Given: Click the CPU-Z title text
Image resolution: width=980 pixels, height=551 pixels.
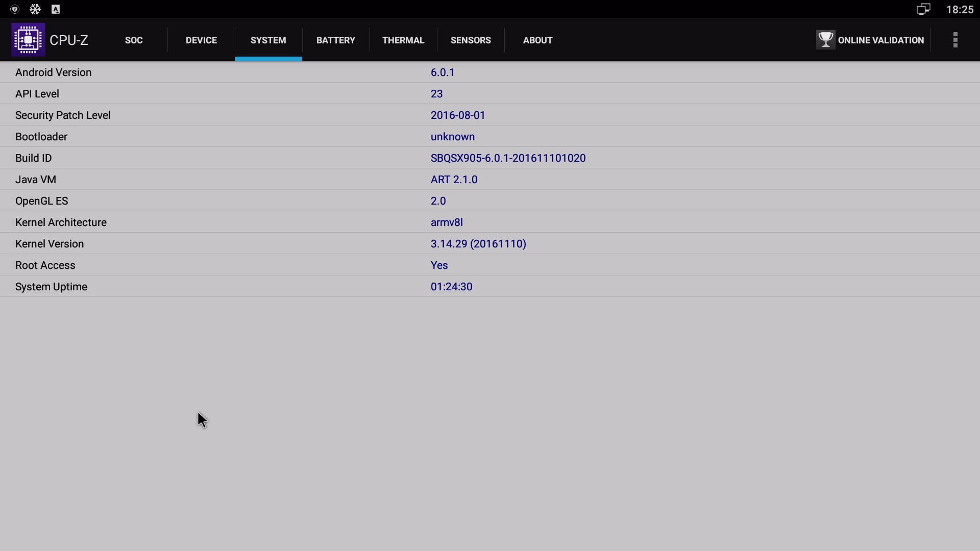Looking at the screenshot, I should pos(69,40).
